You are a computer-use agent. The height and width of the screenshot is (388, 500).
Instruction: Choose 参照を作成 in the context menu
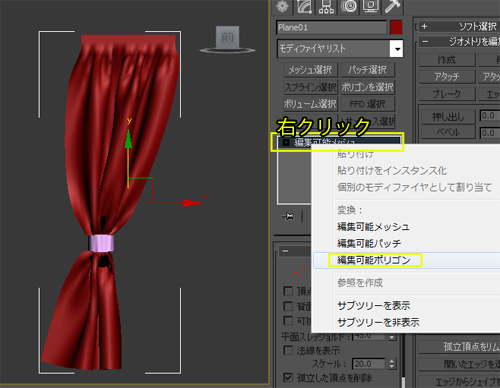pyautogui.click(x=360, y=283)
